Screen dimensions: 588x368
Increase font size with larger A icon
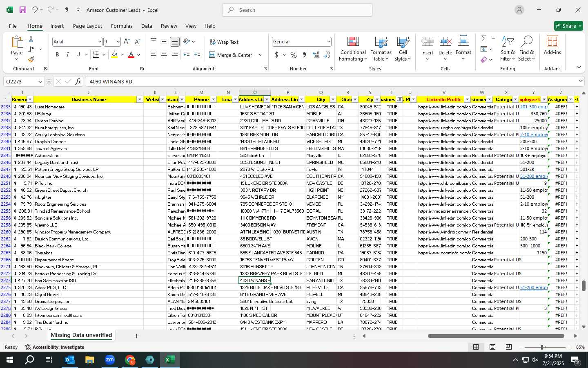pos(127,42)
